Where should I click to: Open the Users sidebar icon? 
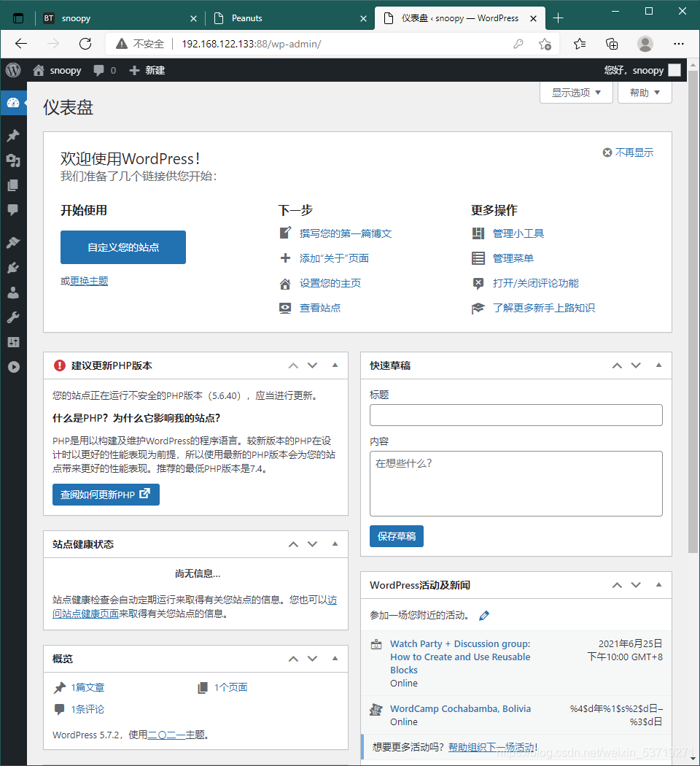click(x=13, y=292)
